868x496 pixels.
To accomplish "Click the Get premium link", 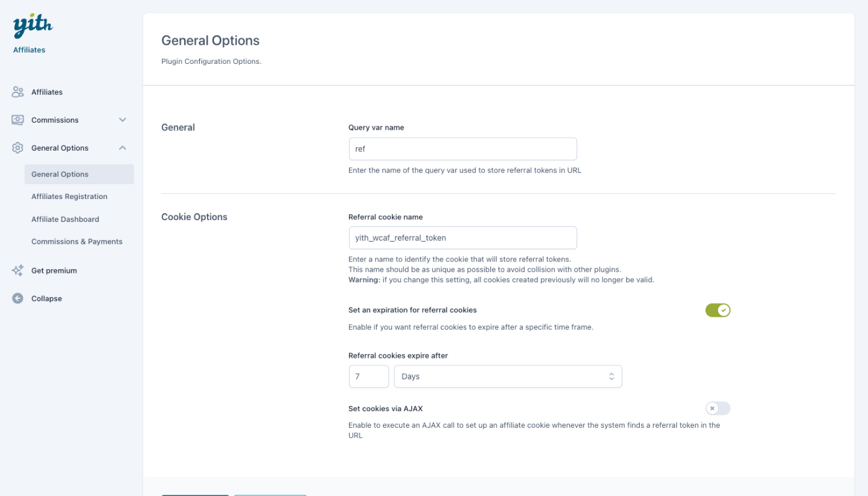I will (54, 270).
